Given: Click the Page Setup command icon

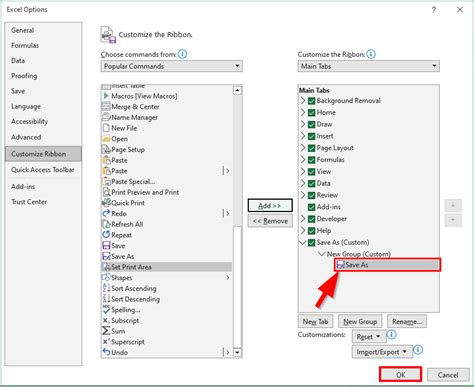Looking at the screenshot, I should (106, 149).
